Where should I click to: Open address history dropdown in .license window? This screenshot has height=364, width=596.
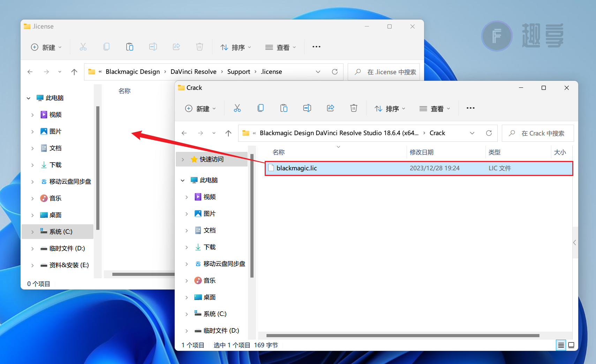318,72
